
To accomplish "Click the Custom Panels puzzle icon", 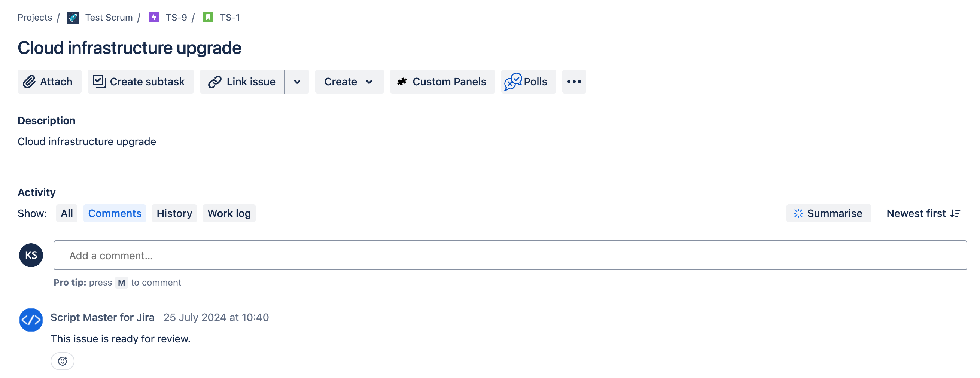I will 402,82.
